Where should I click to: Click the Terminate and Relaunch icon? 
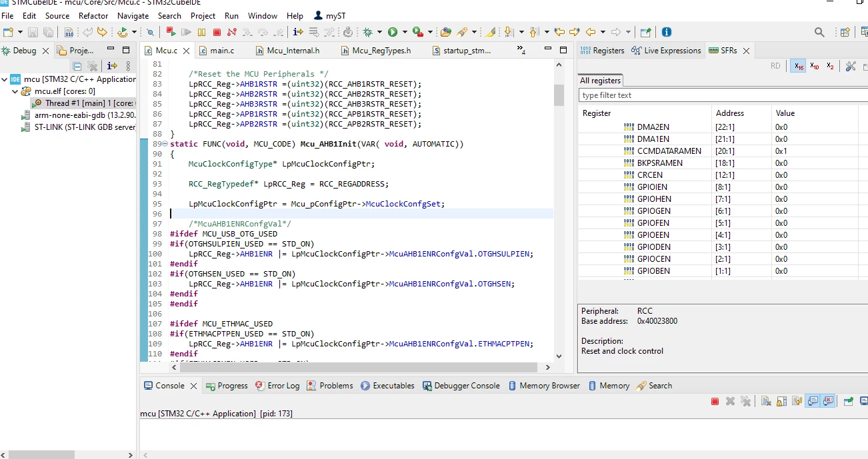pos(171,32)
